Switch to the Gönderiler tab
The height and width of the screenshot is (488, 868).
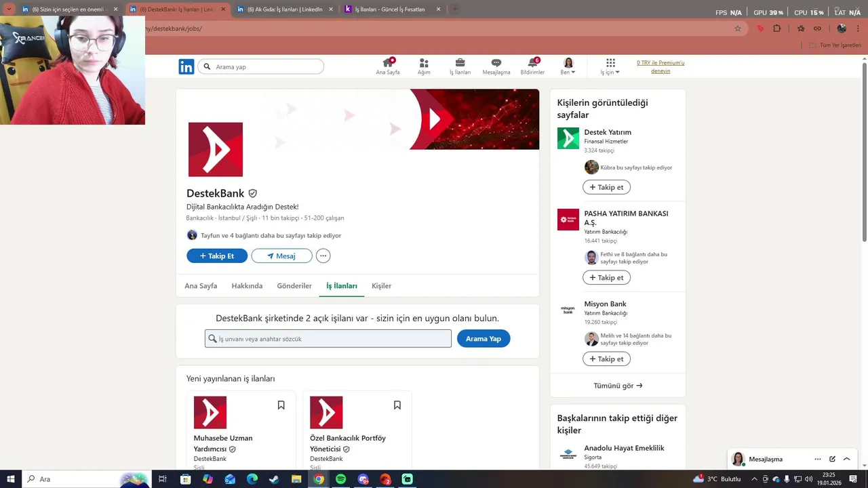pyautogui.click(x=294, y=285)
